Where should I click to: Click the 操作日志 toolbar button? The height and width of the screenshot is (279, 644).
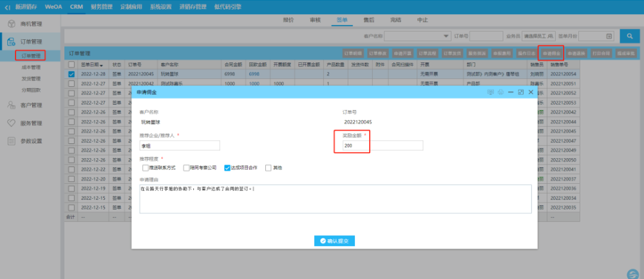point(526,53)
